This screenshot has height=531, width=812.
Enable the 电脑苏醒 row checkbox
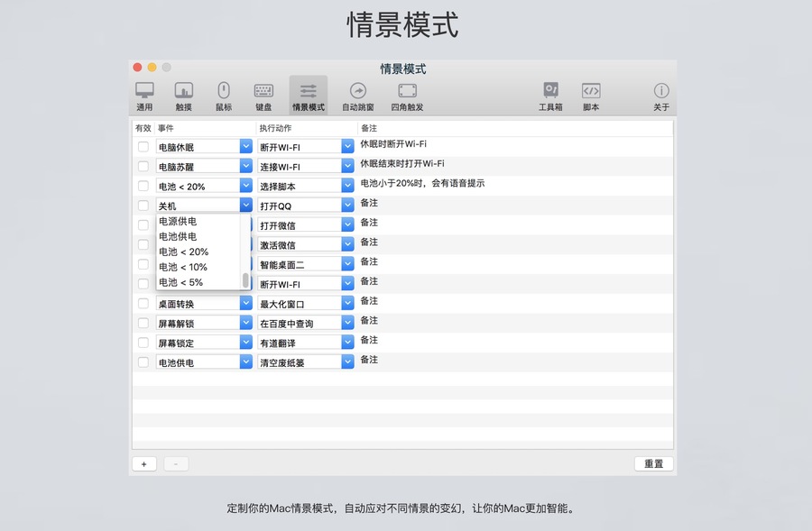coord(143,167)
